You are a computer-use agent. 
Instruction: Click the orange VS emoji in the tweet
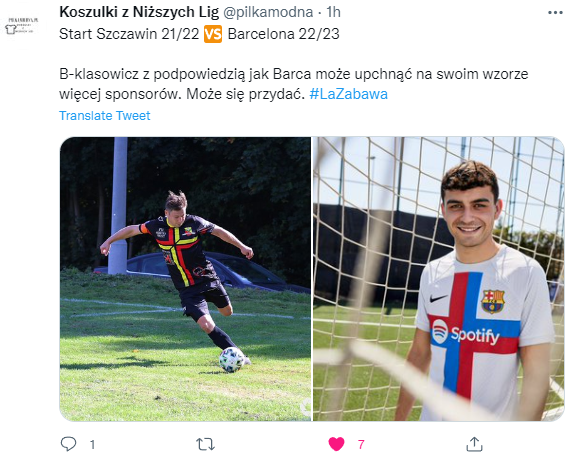[213, 34]
